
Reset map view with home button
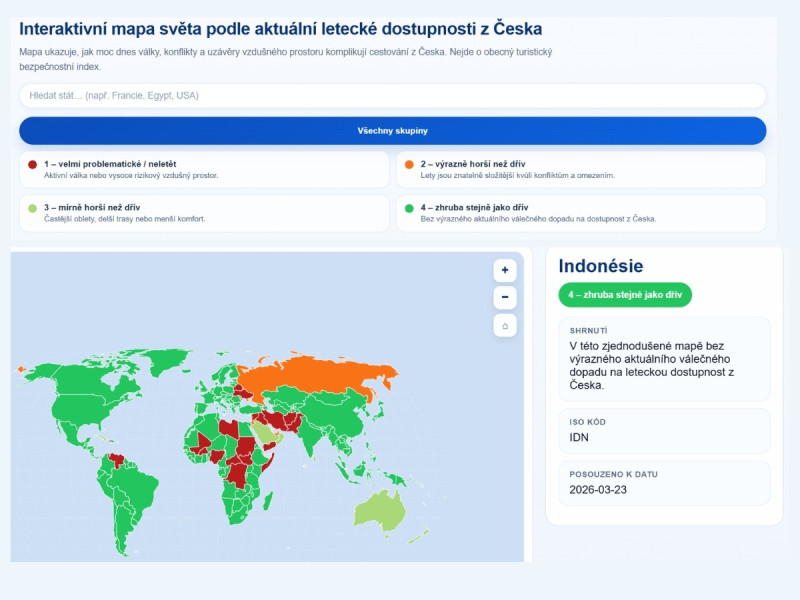pyautogui.click(x=505, y=325)
